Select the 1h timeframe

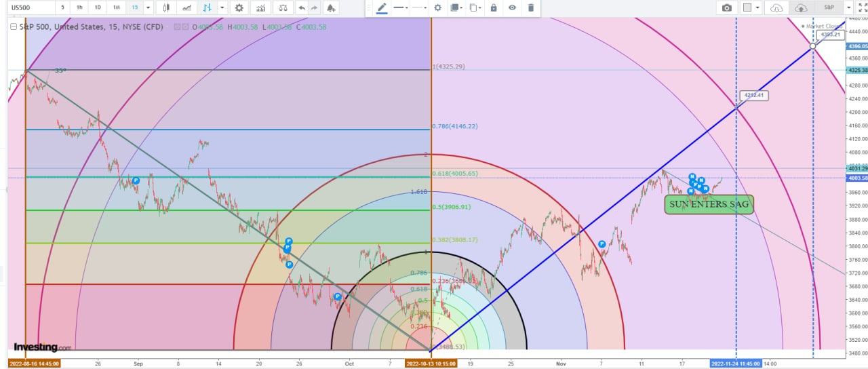pyautogui.click(x=80, y=7)
